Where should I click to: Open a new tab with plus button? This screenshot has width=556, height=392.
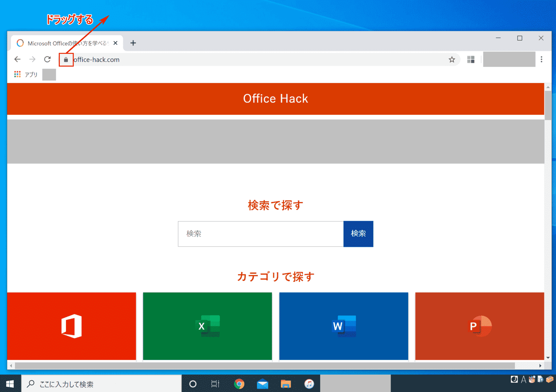point(133,43)
